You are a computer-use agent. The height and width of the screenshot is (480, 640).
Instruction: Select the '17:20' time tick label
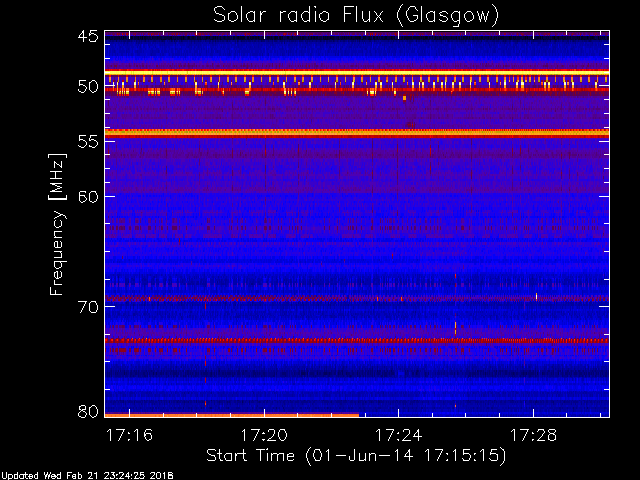264,435
